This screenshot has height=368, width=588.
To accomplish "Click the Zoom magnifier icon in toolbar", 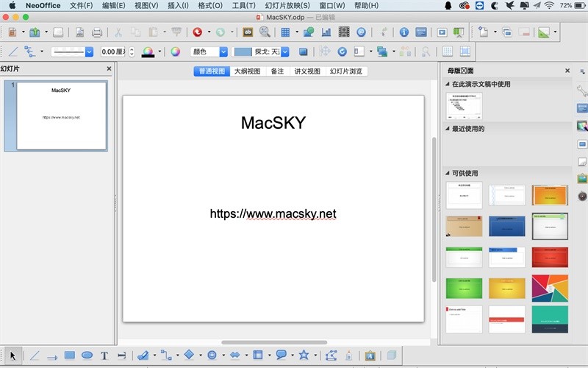I will click(x=265, y=32).
